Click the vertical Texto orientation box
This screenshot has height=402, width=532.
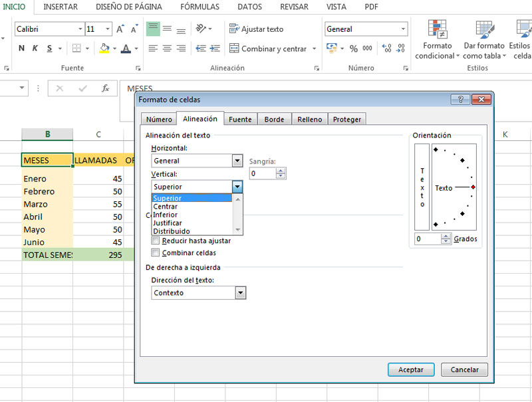(x=422, y=187)
